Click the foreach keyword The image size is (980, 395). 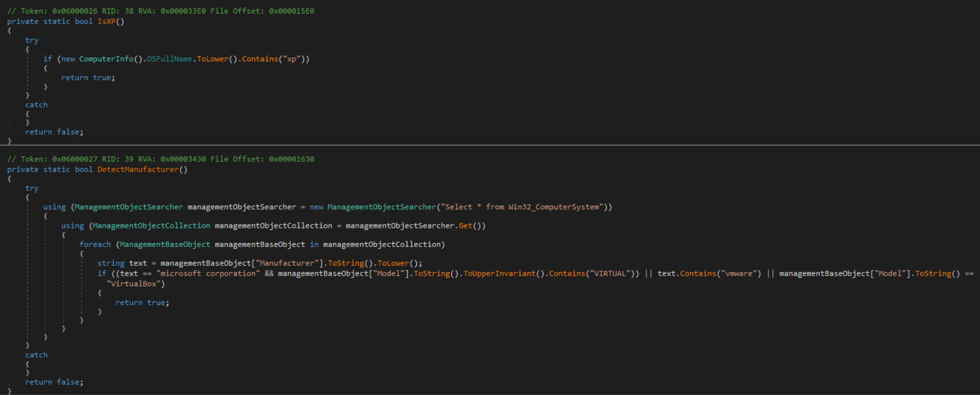click(x=95, y=244)
